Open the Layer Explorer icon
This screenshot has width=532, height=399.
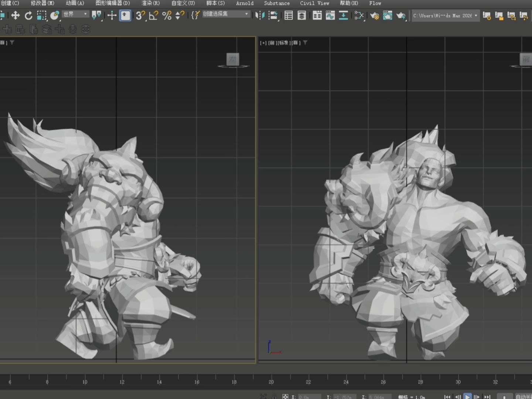[302, 16]
